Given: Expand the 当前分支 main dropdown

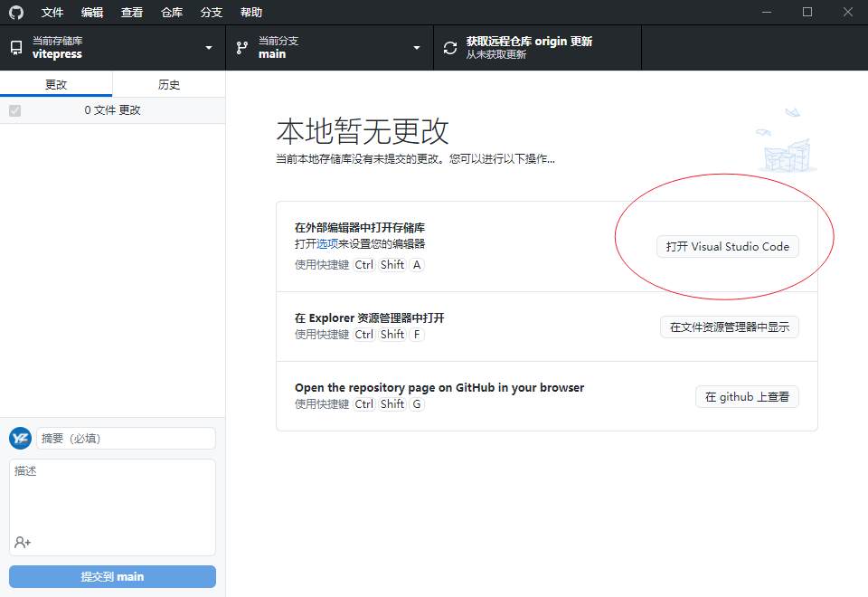Looking at the screenshot, I should click(x=329, y=48).
